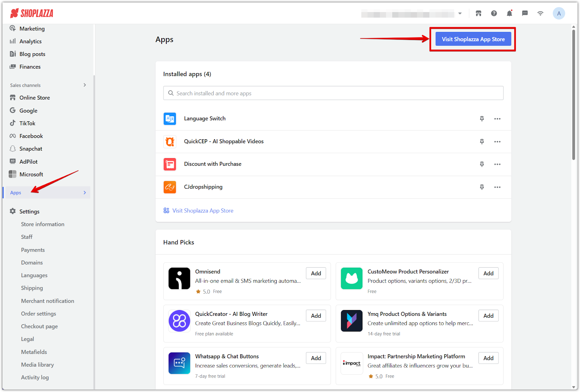Click the CustoMeow cat icon
The height and width of the screenshot is (392, 580).
tap(352, 278)
